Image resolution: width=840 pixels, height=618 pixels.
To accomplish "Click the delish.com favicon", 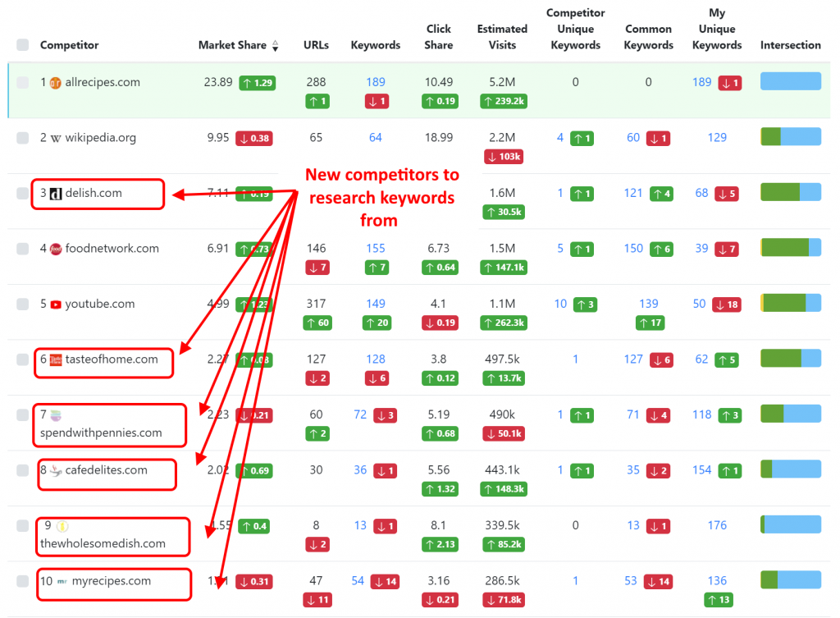I will [x=56, y=194].
